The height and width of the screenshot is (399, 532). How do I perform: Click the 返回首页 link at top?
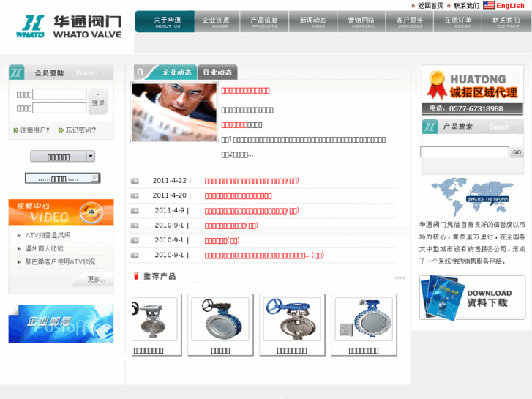pyautogui.click(x=430, y=5)
